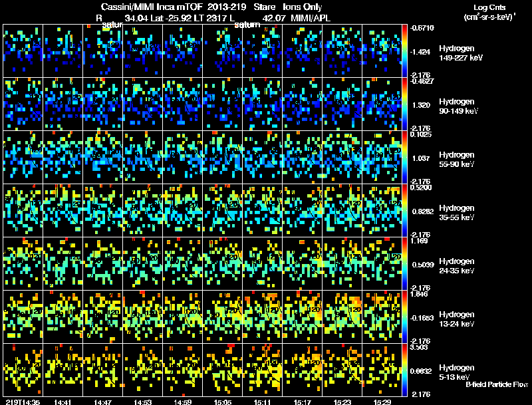This screenshot has height=405, width=532.
Task: Click the 15:17 time label
Action: [x=303, y=402]
